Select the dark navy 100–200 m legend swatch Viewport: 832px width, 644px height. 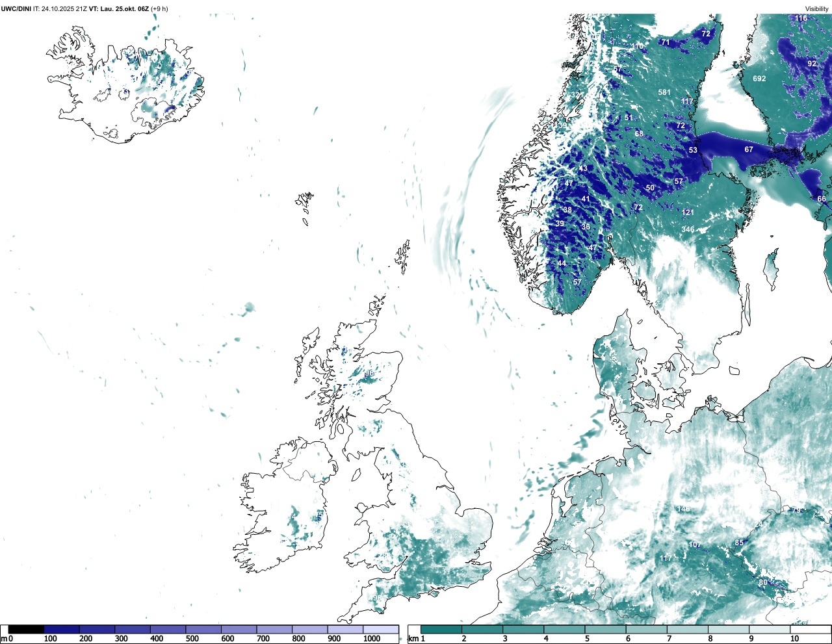pyautogui.click(x=62, y=630)
